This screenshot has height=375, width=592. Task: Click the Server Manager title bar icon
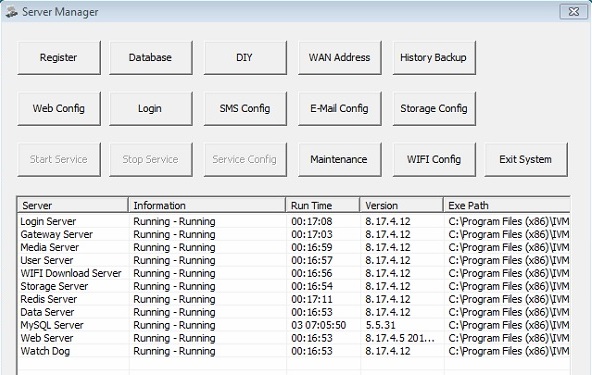pos(11,12)
